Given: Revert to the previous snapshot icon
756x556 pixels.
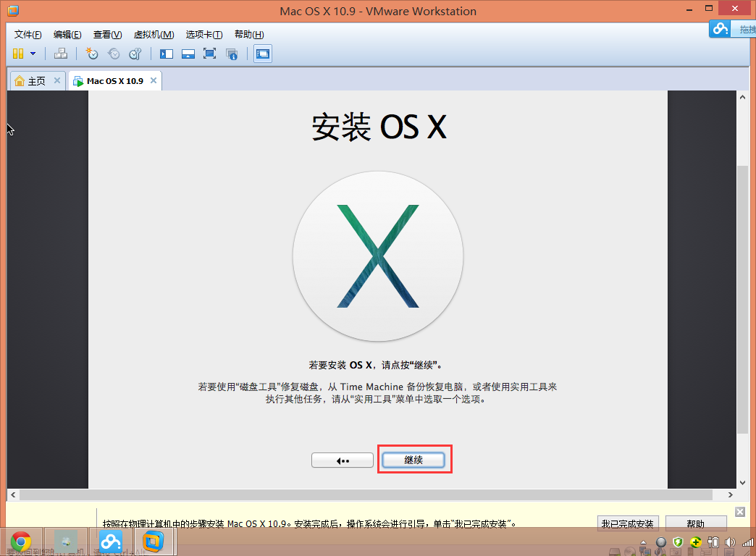Looking at the screenshot, I should click(x=114, y=54).
